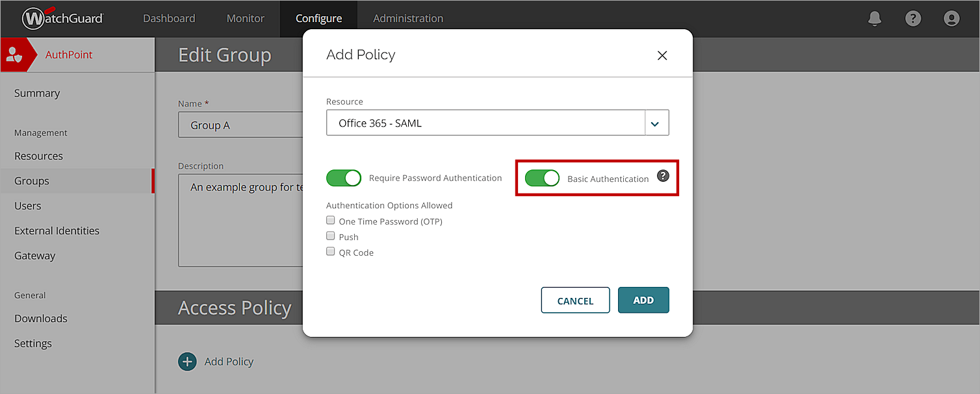The image size is (980, 394).
Task: Disable the Basic Authentication toggle
Action: tap(542, 178)
